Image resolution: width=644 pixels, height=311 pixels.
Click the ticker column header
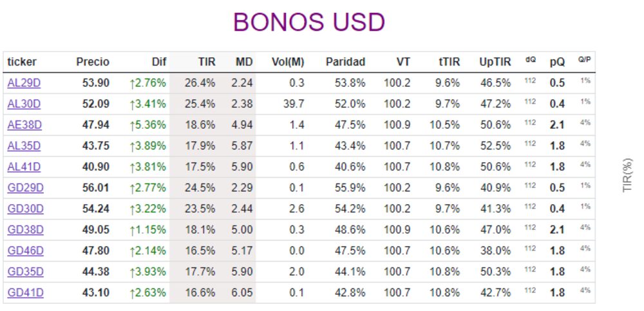pos(22,62)
